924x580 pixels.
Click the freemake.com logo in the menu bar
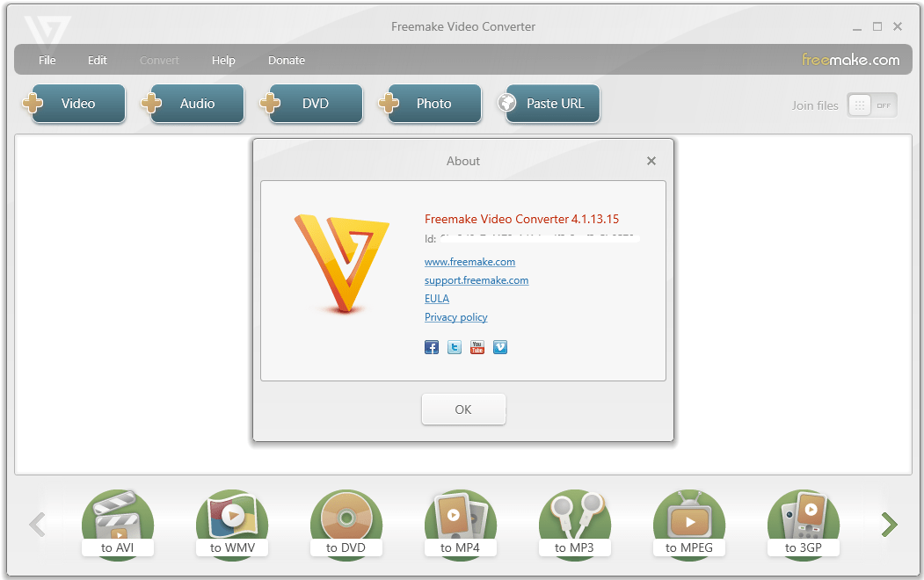pyautogui.click(x=850, y=60)
